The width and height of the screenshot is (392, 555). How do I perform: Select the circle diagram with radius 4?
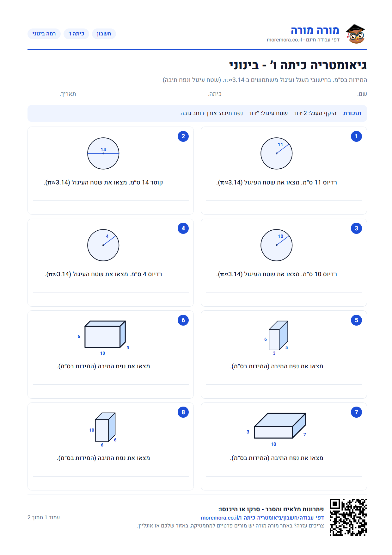(x=103, y=245)
